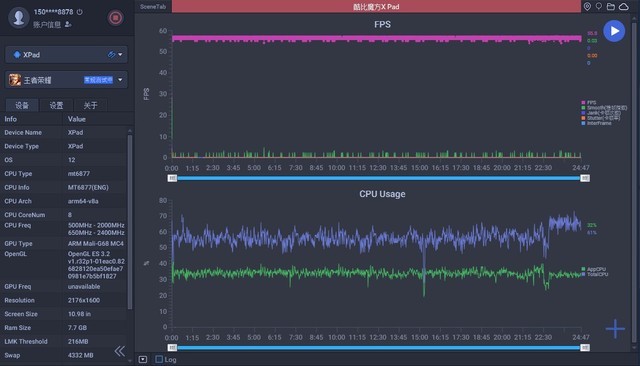Viewport: 640px width, 366px height.
Task: Open the 王者荣耀 app dropdown arrow
Action: [x=120, y=80]
